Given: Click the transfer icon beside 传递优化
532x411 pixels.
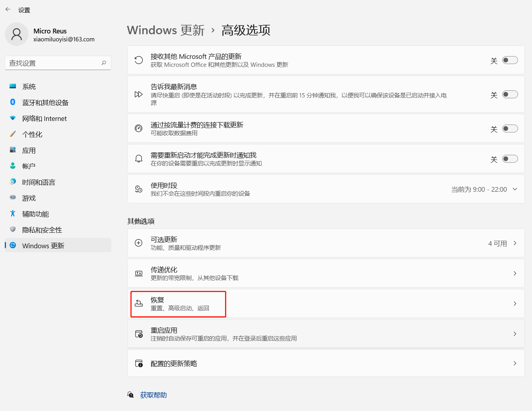Looking at the screenshot, I should pyautogui.click(x=138, y=273).
